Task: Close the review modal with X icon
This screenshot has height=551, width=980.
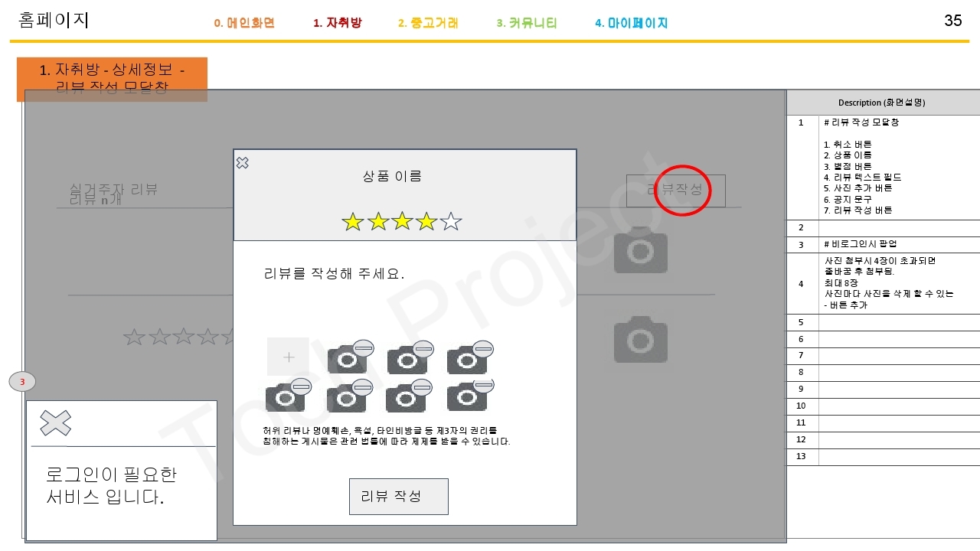Action: [x=242, y=163]
